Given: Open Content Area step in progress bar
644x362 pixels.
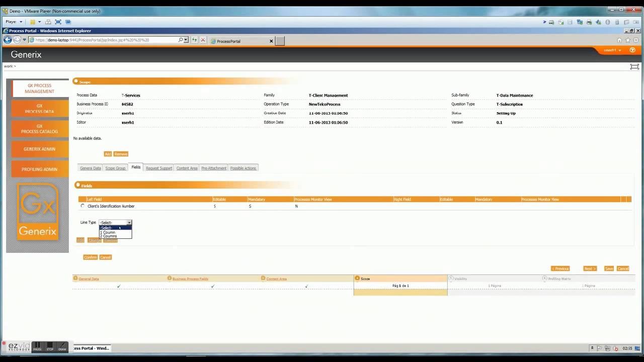Looking at the screenshot, I should [x=277, y=279].
